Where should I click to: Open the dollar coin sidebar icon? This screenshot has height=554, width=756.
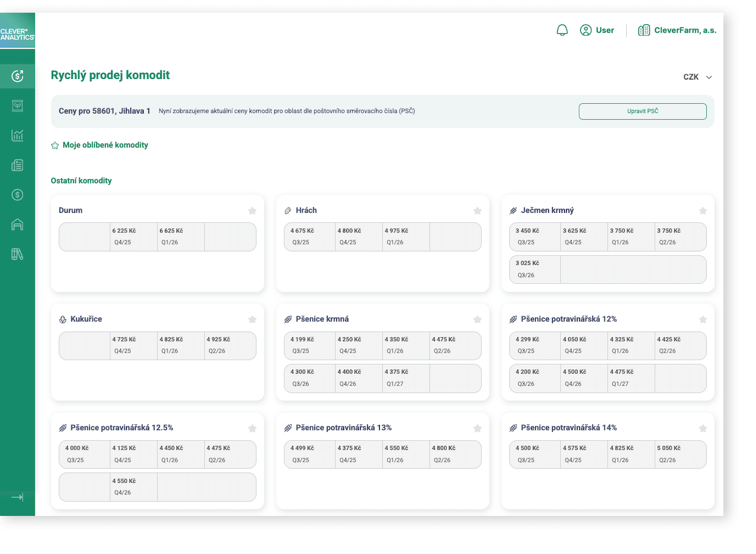(x=17, y=195)
